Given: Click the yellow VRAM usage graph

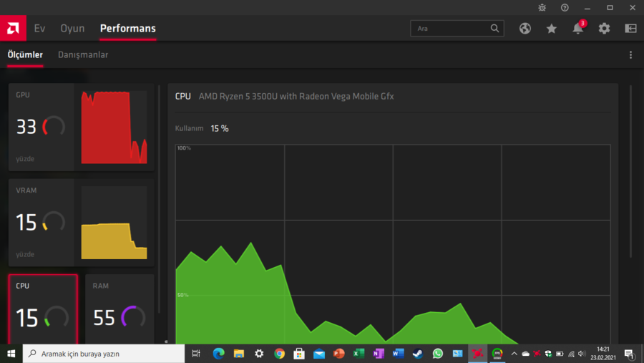Looking at the screenshot, I should coord(114,223).
